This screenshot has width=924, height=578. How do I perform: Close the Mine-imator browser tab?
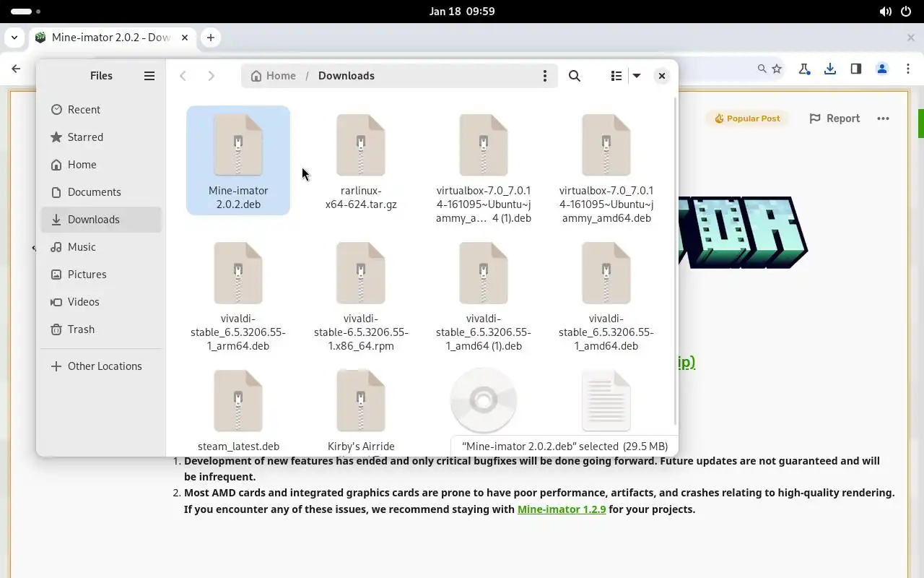point(185,38)
